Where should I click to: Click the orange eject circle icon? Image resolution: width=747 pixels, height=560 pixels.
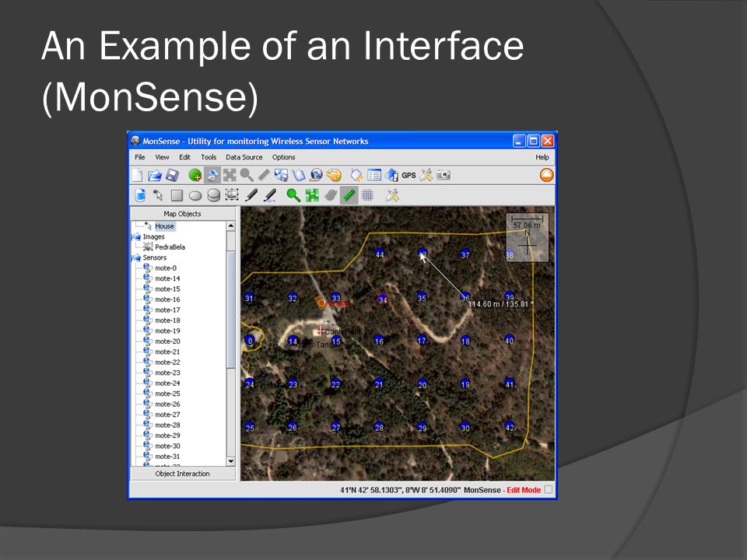point(547,175)
